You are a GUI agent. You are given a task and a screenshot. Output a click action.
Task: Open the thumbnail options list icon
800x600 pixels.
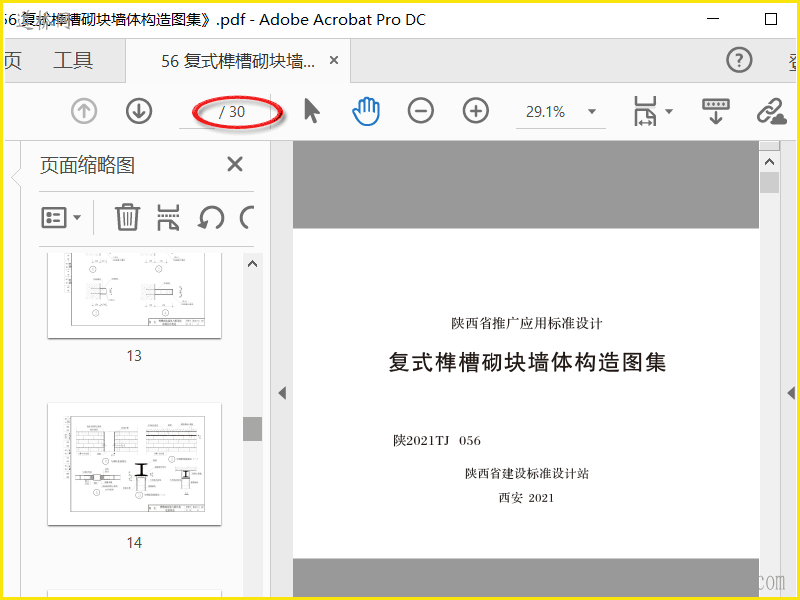[54, 217]
